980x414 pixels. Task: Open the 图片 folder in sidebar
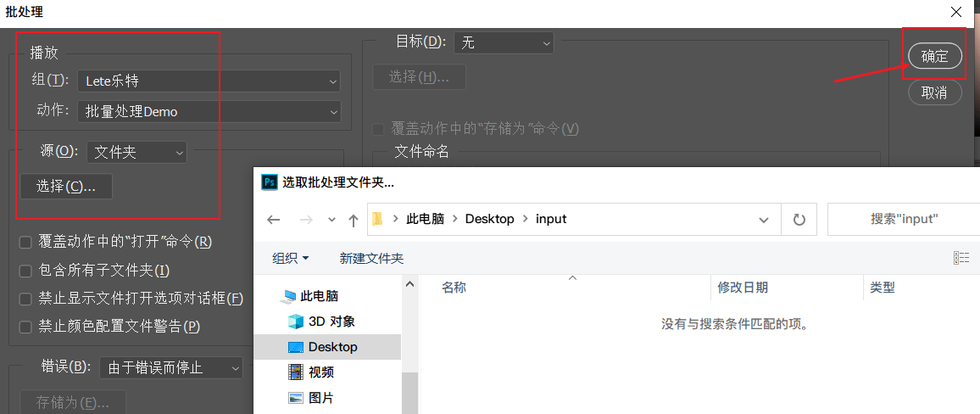point(320,398)
